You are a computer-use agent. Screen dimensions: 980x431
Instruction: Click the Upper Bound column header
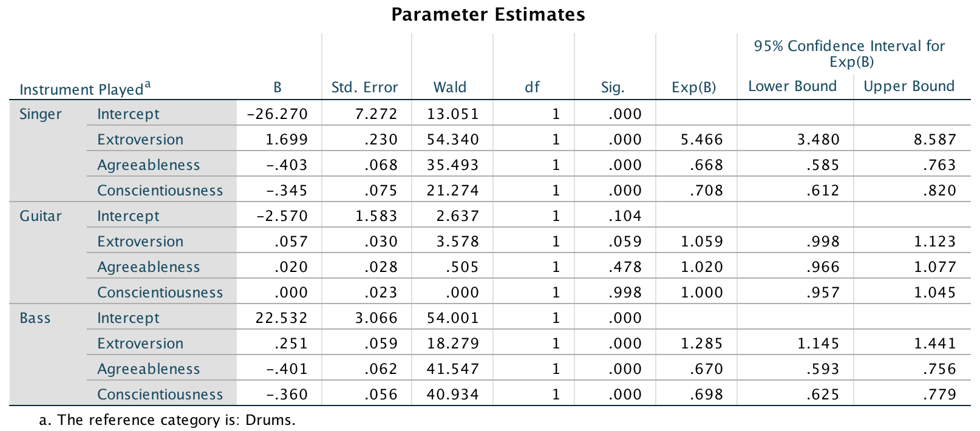[x=909, y=86]
